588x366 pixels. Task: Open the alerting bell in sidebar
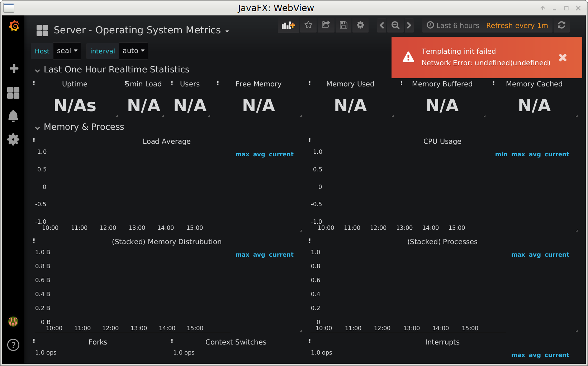(13, 116)
